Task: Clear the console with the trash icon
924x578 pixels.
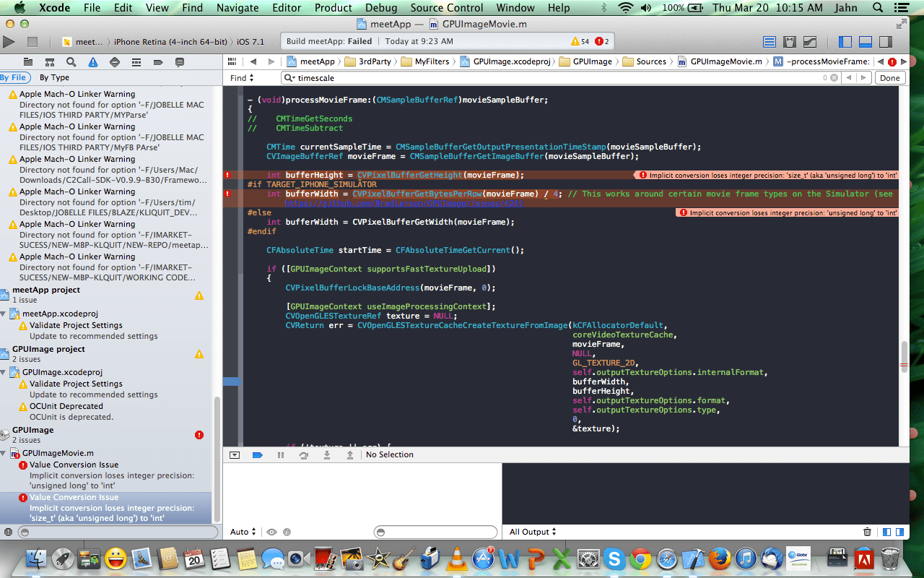Action: (867, 532)
